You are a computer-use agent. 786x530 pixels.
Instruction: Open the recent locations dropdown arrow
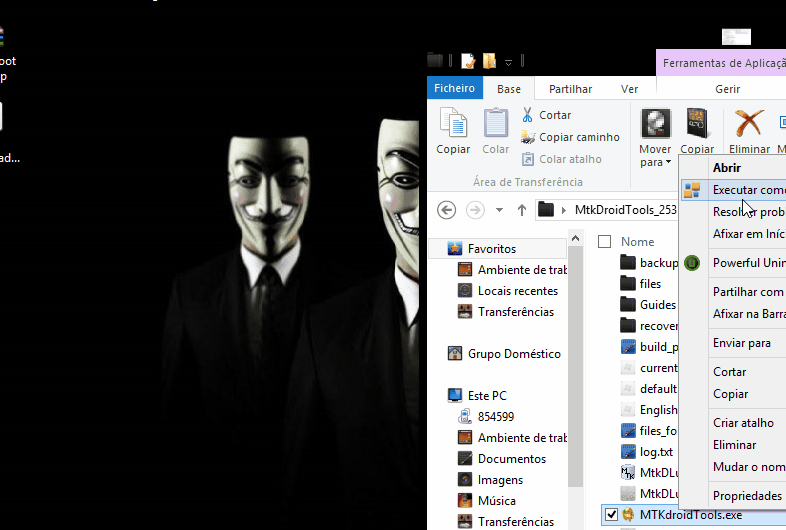(501, 211)
